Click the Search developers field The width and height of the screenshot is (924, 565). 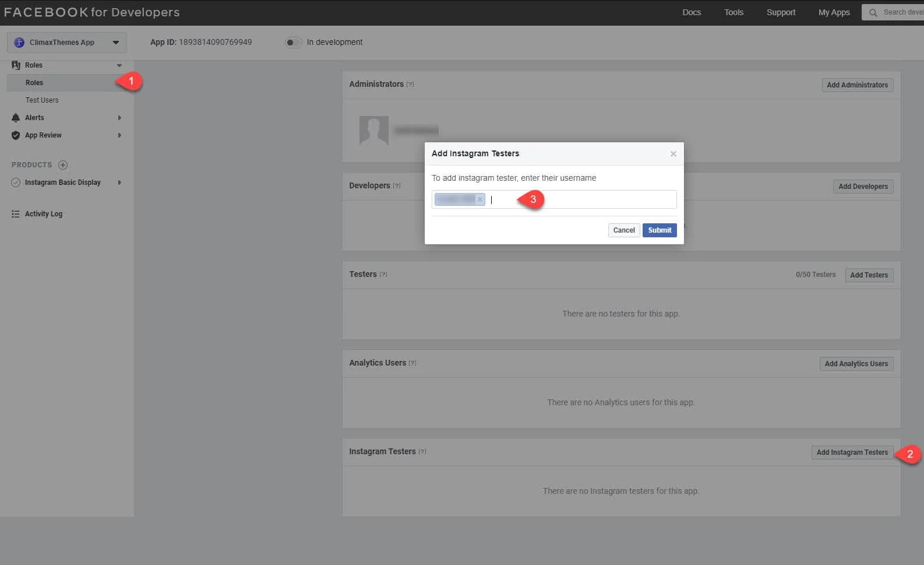click(x=893, y=12)
